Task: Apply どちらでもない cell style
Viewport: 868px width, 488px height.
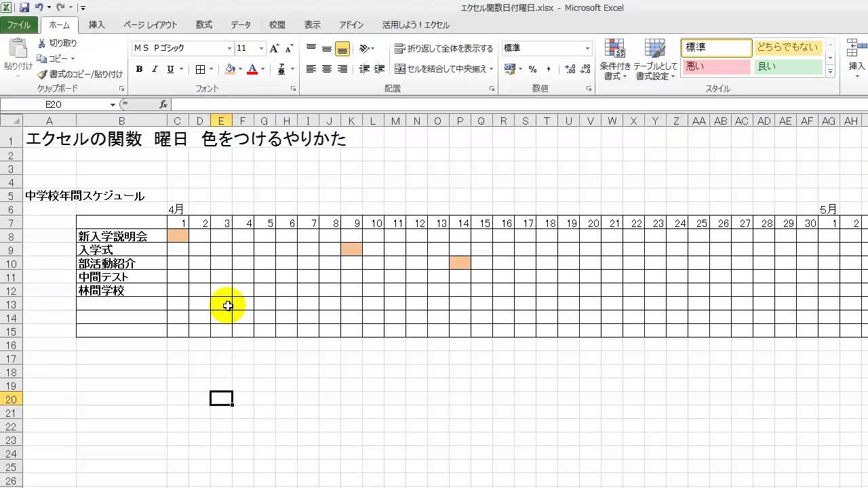Action: 788,47
